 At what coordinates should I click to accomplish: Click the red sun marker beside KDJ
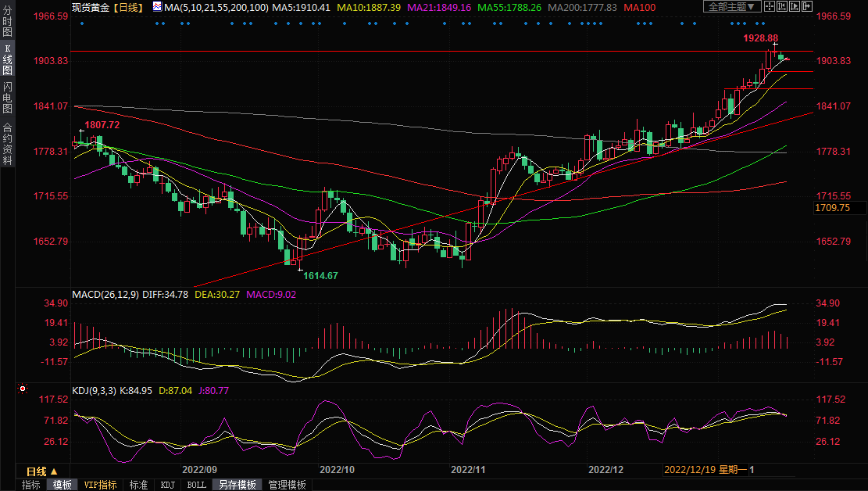(x=23, y=389)
